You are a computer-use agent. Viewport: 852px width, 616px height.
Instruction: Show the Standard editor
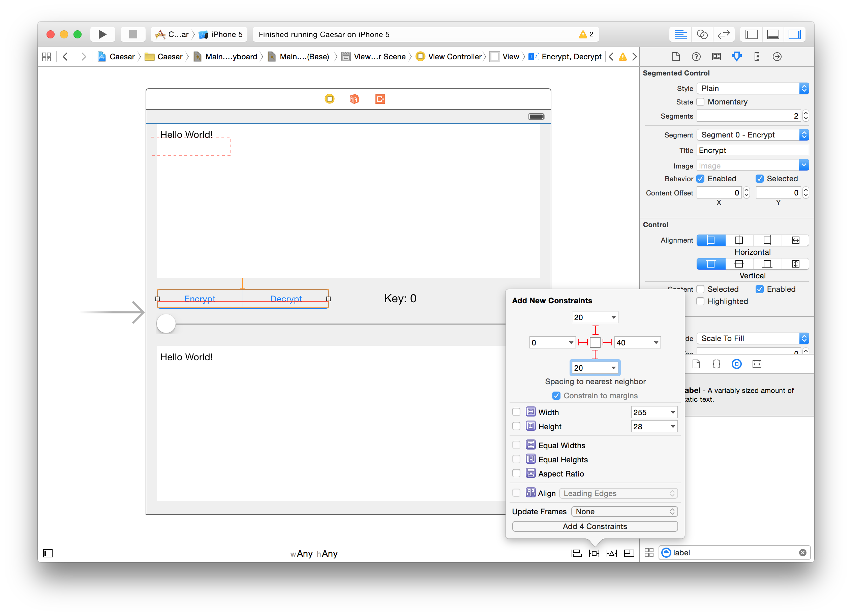[680, 35]
